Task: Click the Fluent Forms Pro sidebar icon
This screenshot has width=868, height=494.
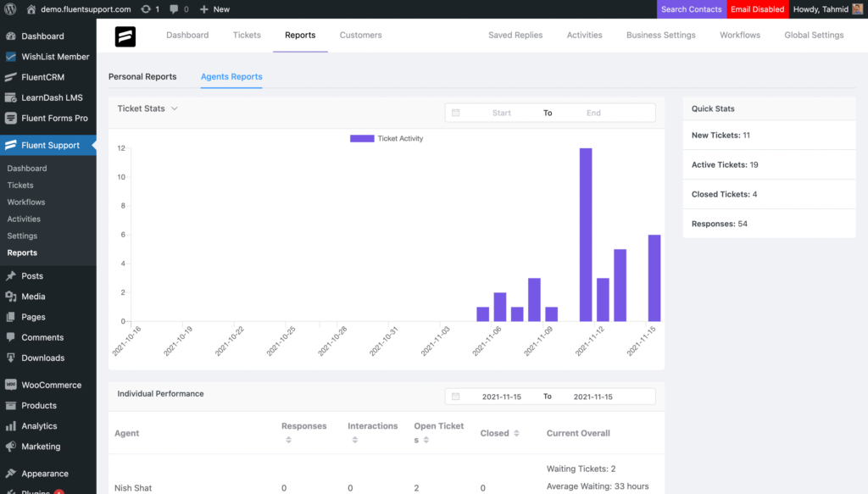Action: tap(10, 118)
